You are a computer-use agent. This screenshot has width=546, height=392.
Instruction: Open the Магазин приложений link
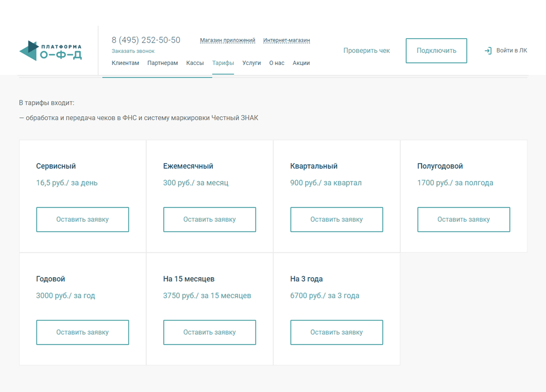(228, 40)
